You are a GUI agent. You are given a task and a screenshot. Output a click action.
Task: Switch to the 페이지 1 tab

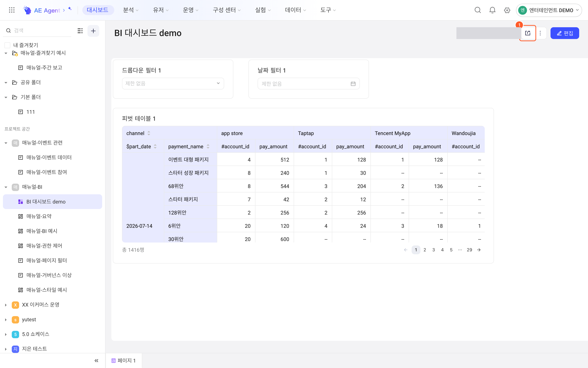point(124,360)
